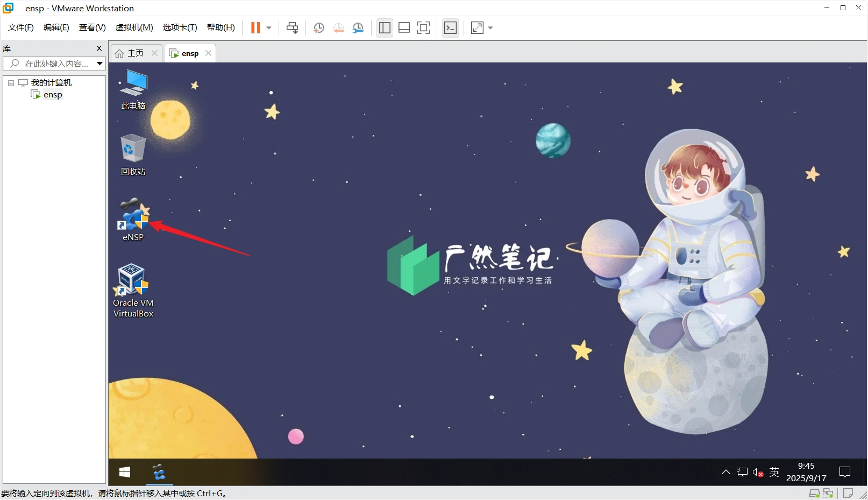This screenshot has width=868, height=500.
Task: Open the 选项卡(T) menu
Action: 180,27
